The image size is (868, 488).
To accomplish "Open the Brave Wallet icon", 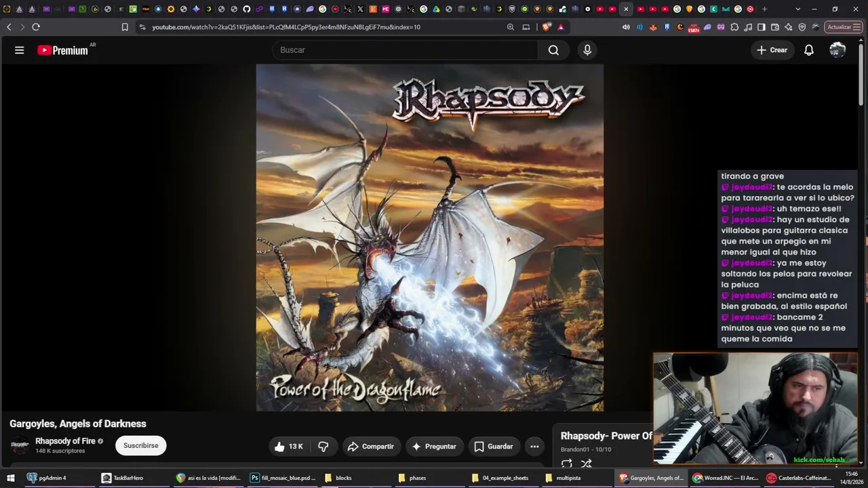I will (x=775, y=27).
